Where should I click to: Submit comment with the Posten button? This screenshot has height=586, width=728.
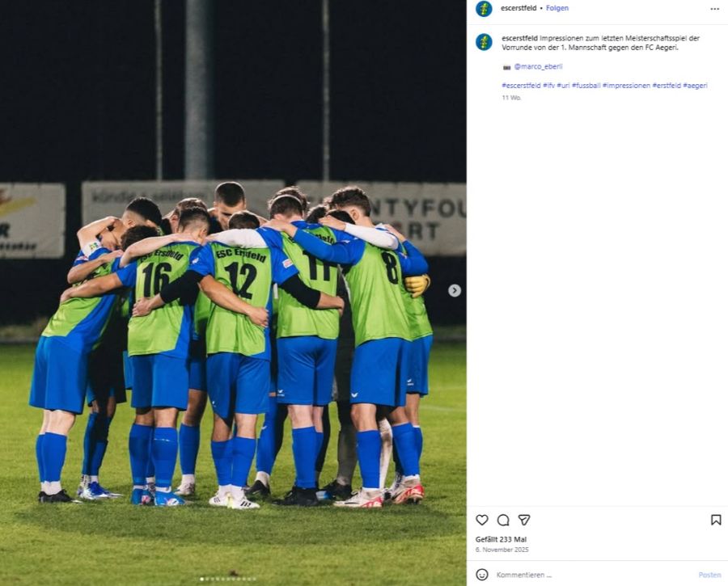pyautogui.click(x=709, y=575)
